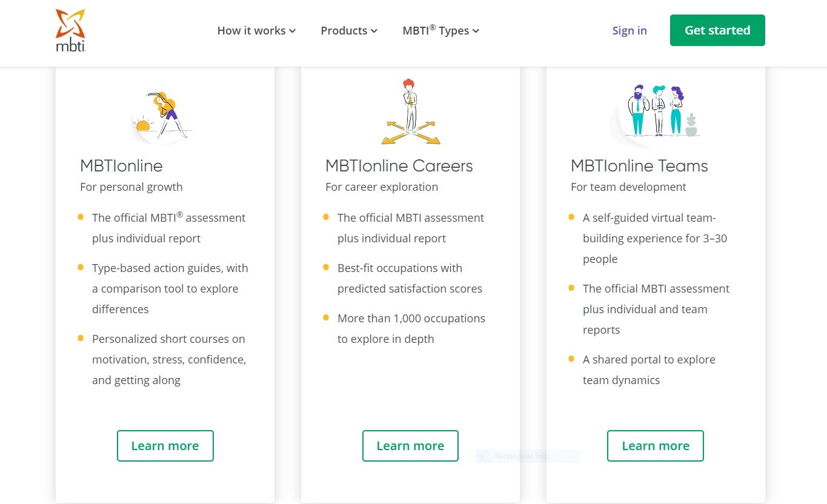Open the MBTI Types menu item
Viewport: 827px width, 504px height.
(x=436, y=31)
